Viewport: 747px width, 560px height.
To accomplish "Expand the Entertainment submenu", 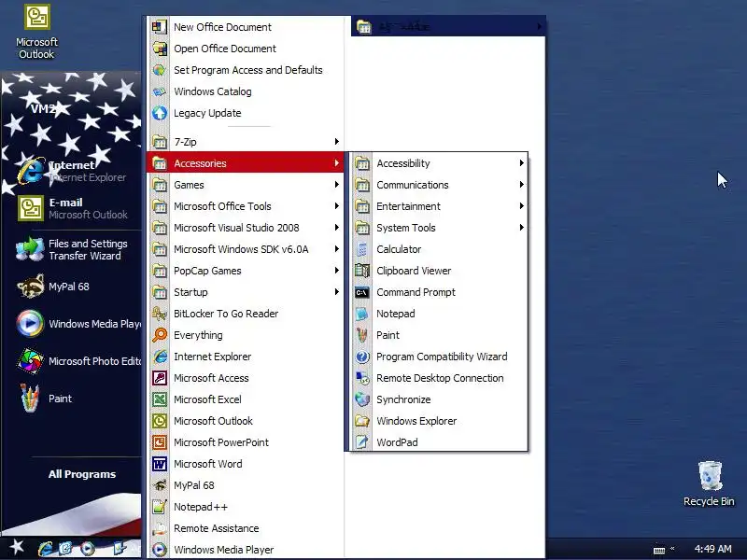I will (439, 206).
